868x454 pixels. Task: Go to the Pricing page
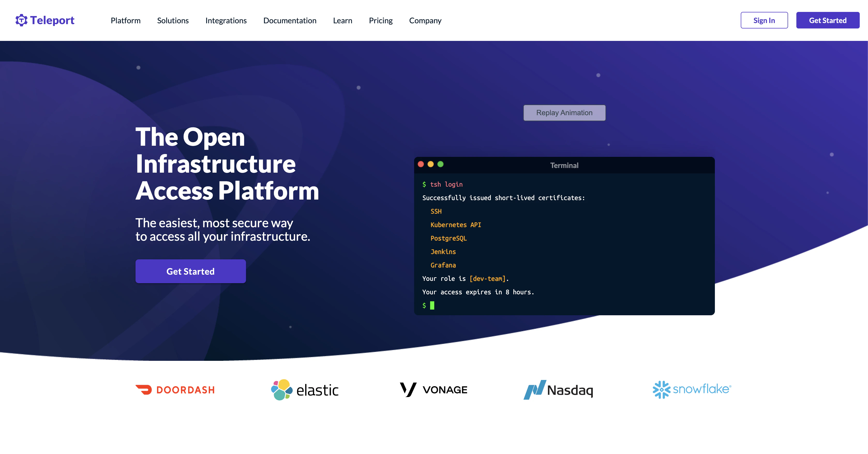point(381,20)
